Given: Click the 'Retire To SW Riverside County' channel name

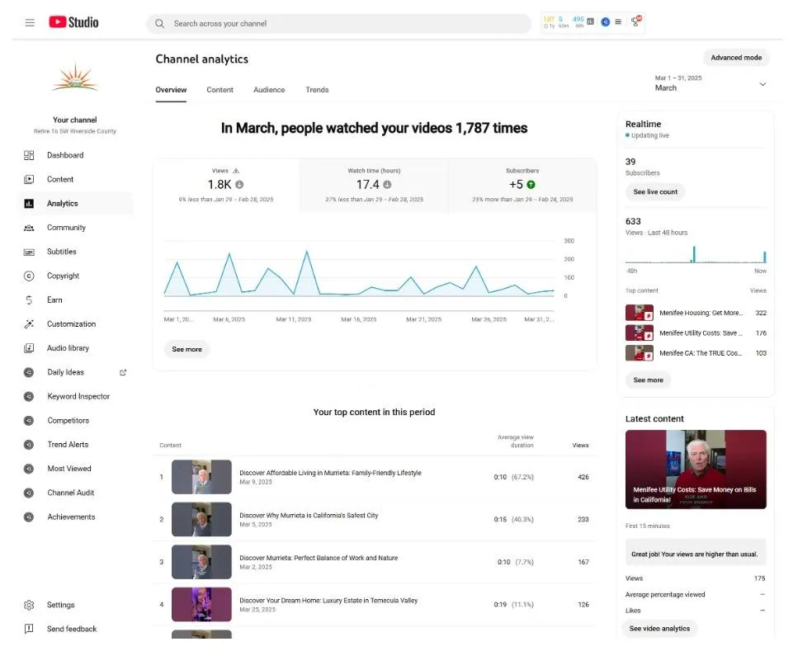Looking at the screenshot, I should [x=75, y=131].
